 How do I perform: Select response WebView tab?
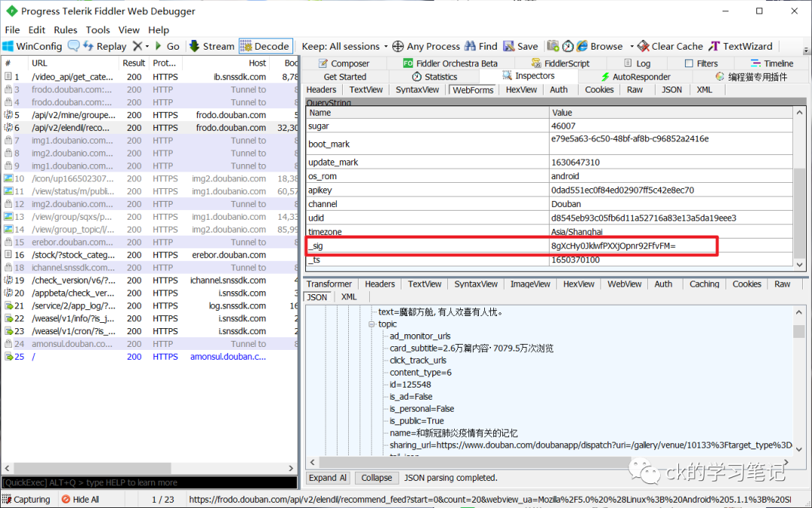pyautogui.click(x=624, y=284)
